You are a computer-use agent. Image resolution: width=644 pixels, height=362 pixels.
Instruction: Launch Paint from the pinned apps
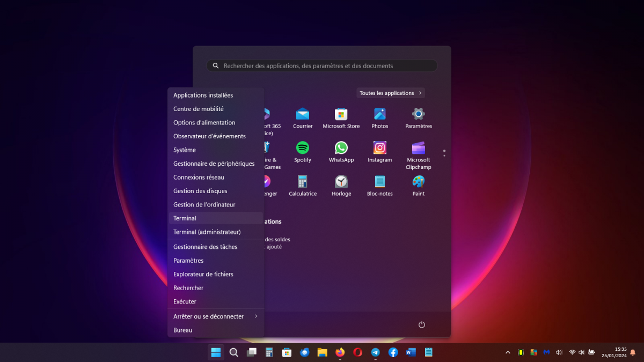[419, 186]
